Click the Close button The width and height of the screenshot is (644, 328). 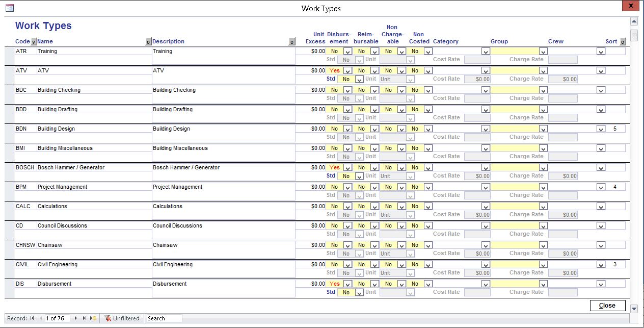pyautogui.click(x=607, y=306)
